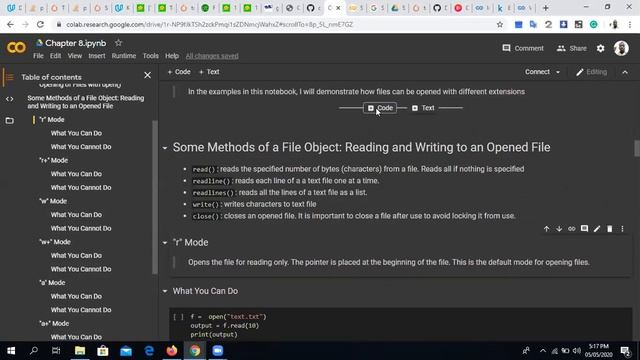This screenshot has height=360, width=640.
Task: Open the Help menu
Action: (172, 56)
